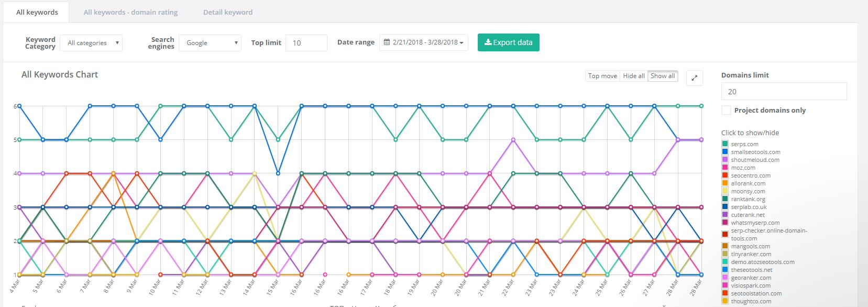Hide mangools.com series in legend

pos(746,246)
